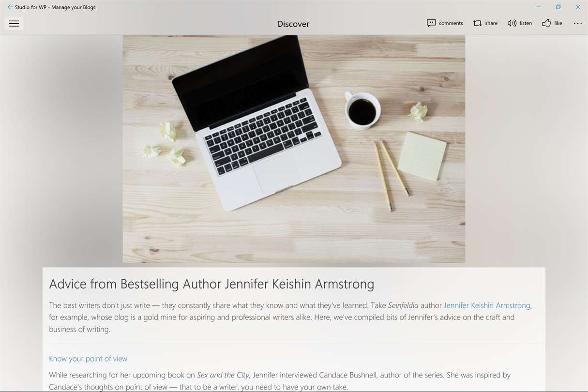This screenshot has width=588, height=392.
Task: Open the hamburger navigation menu
Action: [14, 23]
